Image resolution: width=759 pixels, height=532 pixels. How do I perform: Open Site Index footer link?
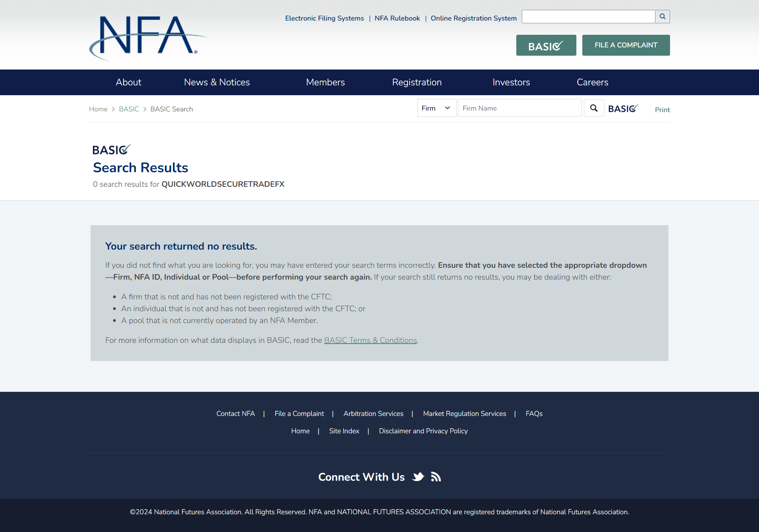pyautogui.click(x=344, y=431)
